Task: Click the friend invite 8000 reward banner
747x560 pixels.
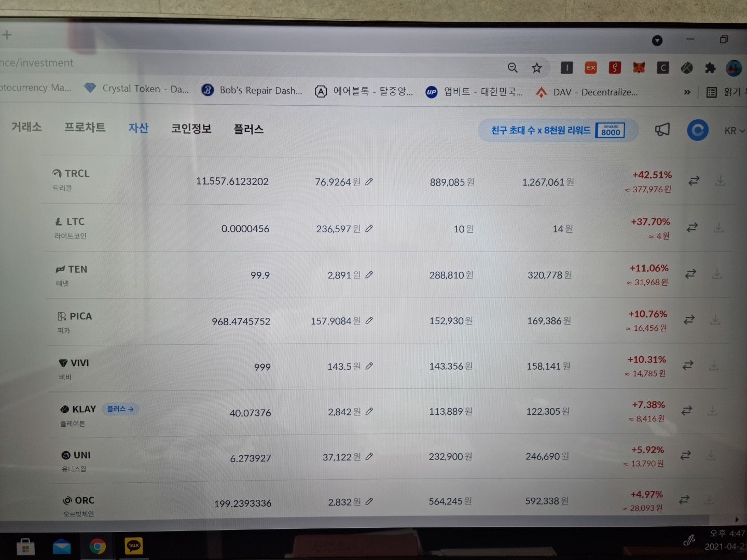Action: pos(558,130)
